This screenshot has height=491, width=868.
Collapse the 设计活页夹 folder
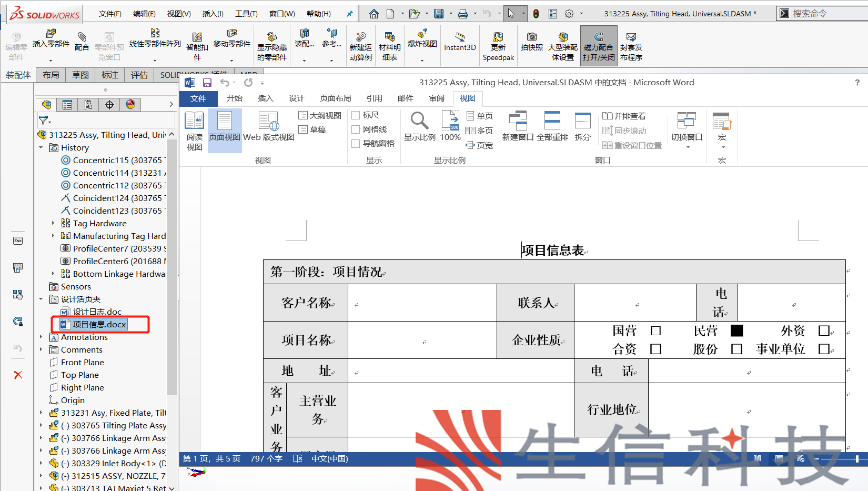(41, 299)
